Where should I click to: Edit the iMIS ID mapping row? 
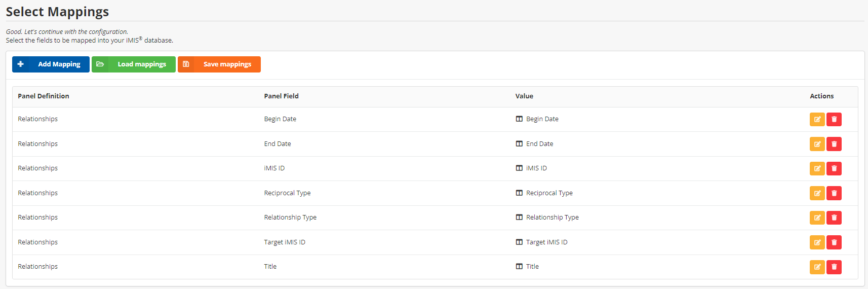click(817, 169)
